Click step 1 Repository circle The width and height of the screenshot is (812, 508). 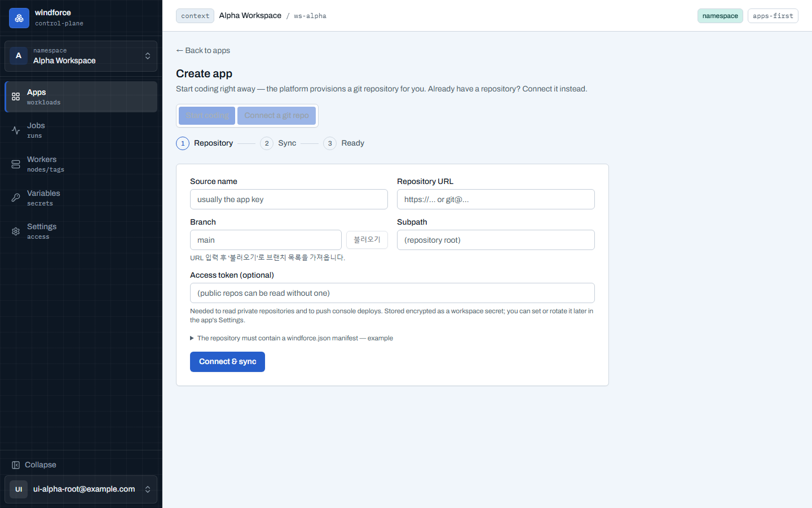tap(183, 143)
